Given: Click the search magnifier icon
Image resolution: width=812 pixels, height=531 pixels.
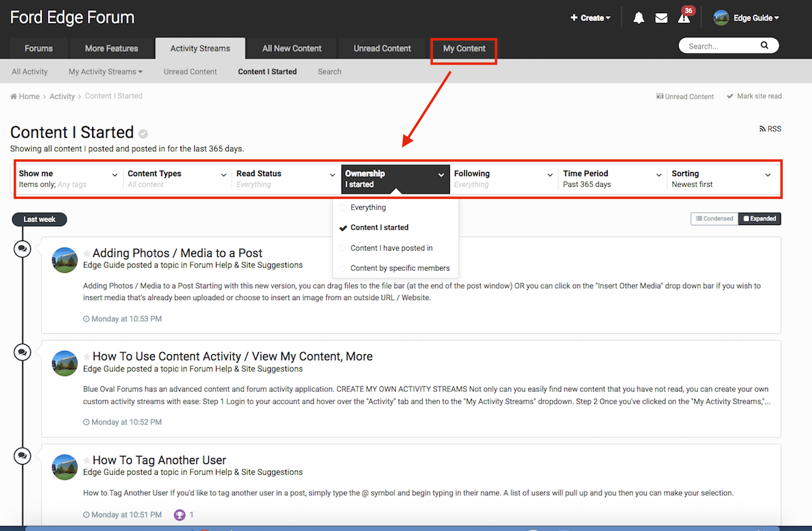Looking at the screenshot, I should (x=765, y=46).
